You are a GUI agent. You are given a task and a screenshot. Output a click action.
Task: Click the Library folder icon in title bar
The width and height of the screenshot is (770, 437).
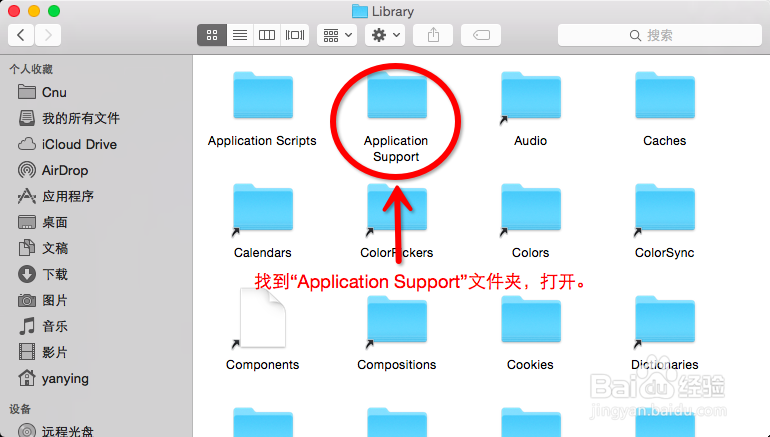(359, 11)
